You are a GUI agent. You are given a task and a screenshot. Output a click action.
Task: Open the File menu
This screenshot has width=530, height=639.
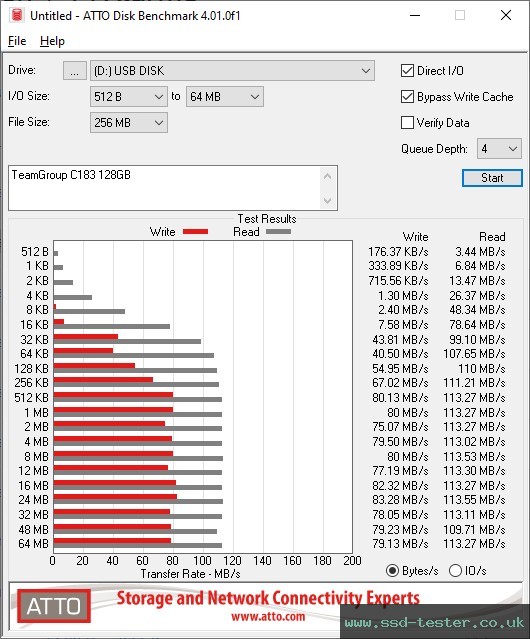point(17,41)
